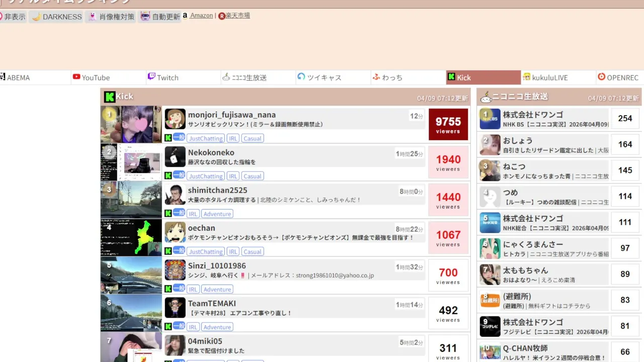
Task: Open つめ niconico avatar
Action: (490, 197)
